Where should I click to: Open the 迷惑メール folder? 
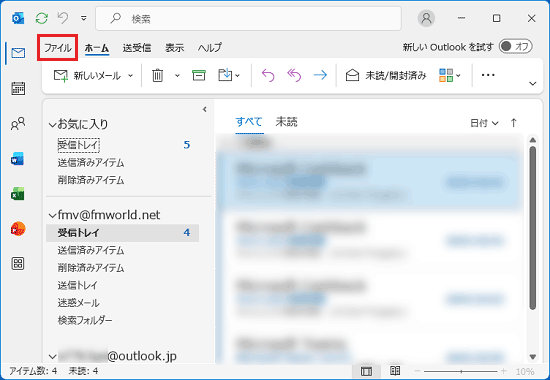[x=79, y=303]
